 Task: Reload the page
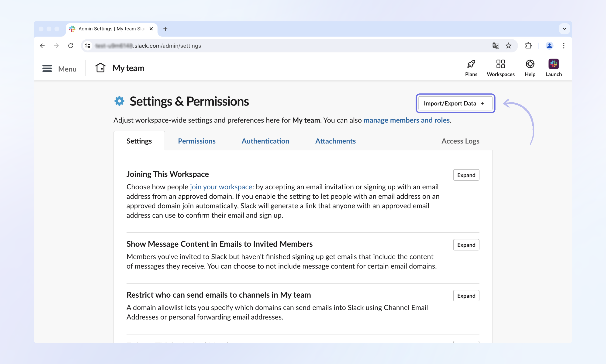pyautogui.click(x=71, y=46)
